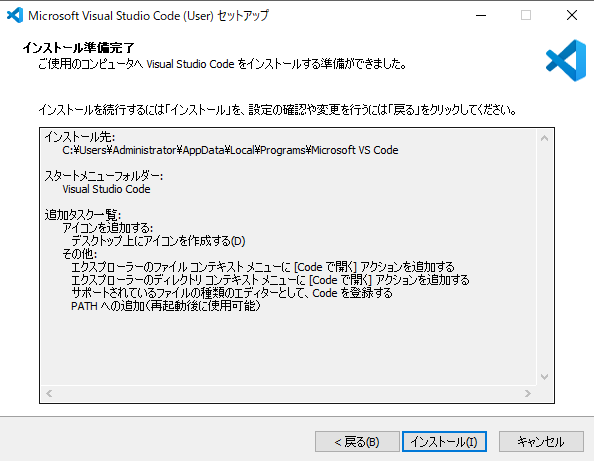Click the デスクトップ上にアイコンを作成する(D) line
The width and height of the screenshot is (594, 461).
158,241
